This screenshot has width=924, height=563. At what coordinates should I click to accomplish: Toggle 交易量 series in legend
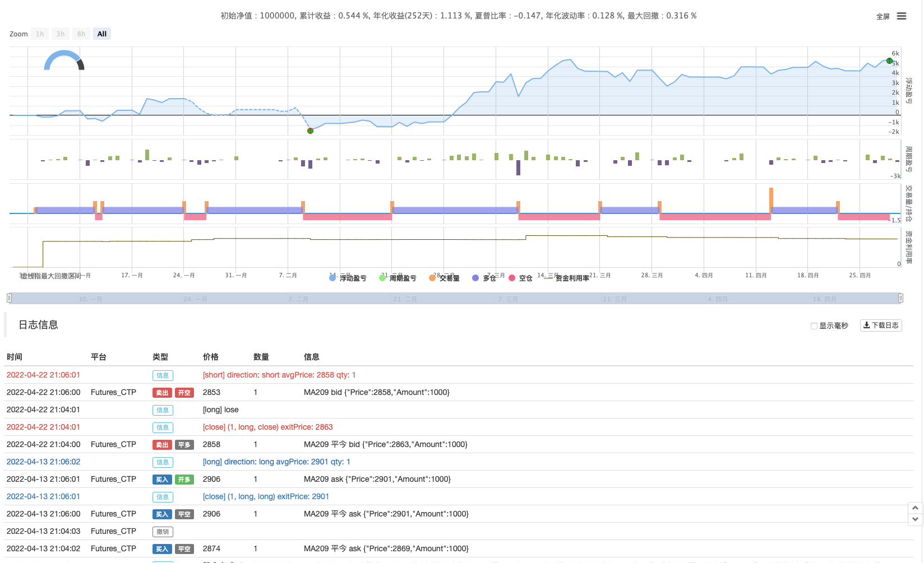(x=445, y=278)
